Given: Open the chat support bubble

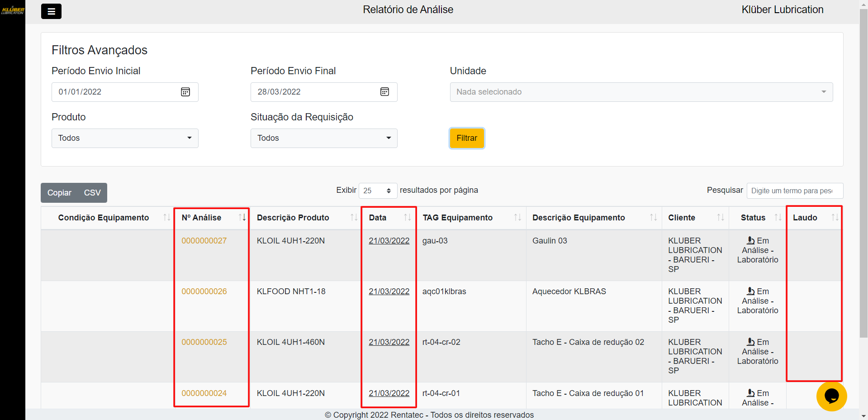Looking at the screenshot, I should coord(831,396).
